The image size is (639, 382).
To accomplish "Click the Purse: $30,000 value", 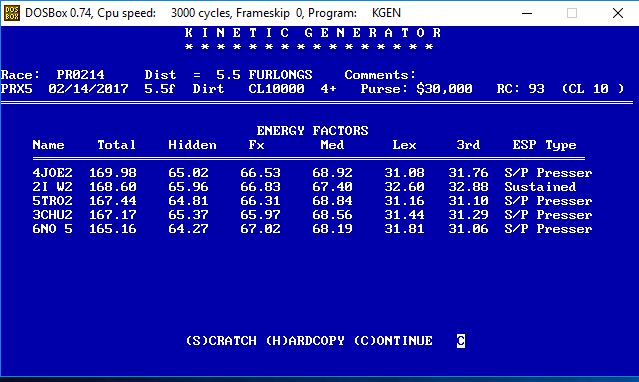I will click(416, 88).
